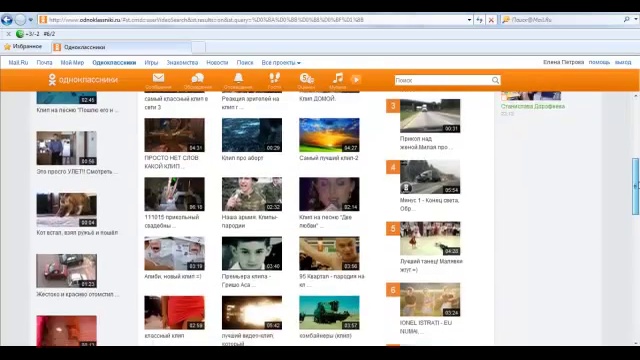
Task: Click the browser stop X icon
Action: (491, 20)
